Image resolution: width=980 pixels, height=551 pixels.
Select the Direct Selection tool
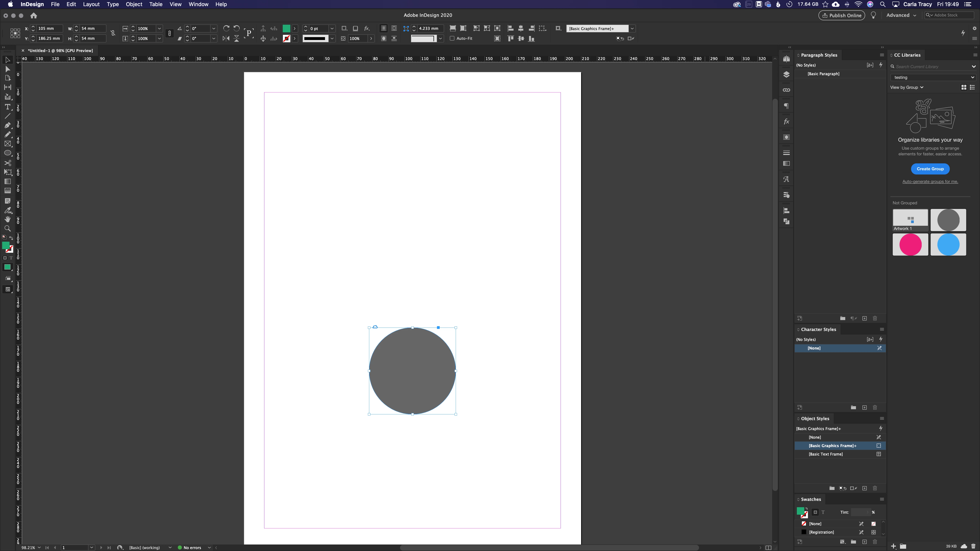7,69
